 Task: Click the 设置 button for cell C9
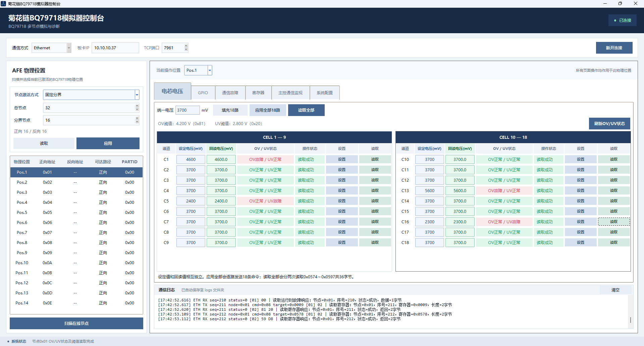pos(342,243)
